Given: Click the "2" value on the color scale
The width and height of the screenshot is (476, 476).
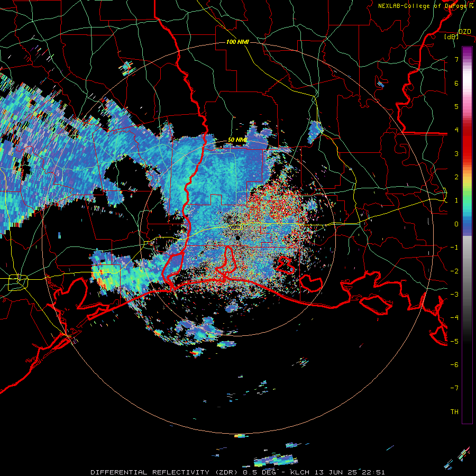Looking at the screenshot, I should 456,177.
